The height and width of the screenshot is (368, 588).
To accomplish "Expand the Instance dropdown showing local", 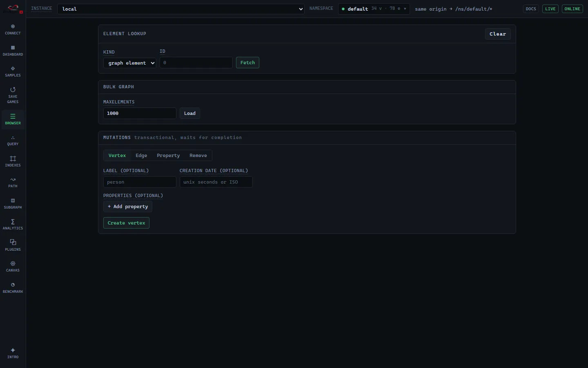I will tap(181, 9).
